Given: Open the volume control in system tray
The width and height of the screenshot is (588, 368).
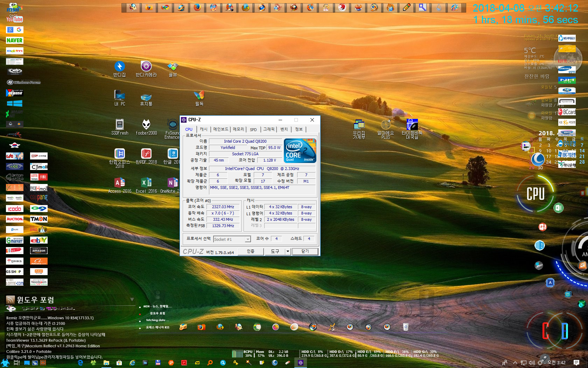Looking at the screenshot, I should (532, 363).
